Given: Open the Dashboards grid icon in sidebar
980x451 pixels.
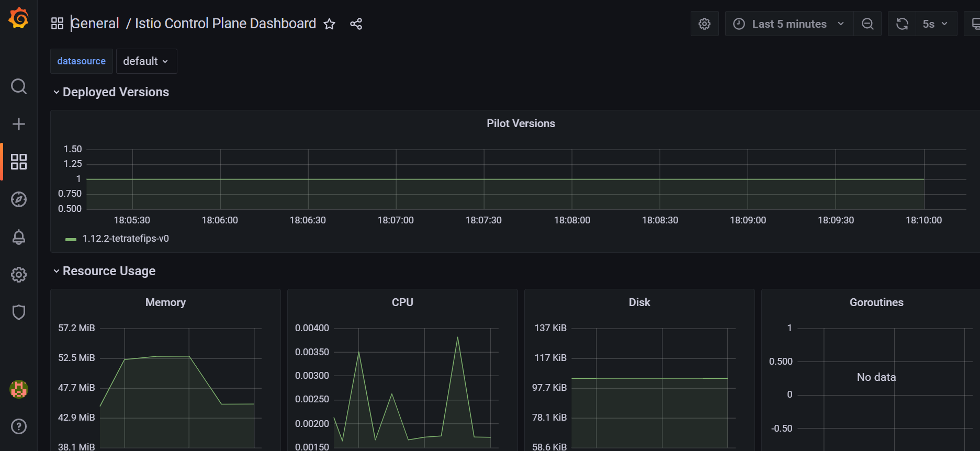Looking at the screenshot, I should [19, 162].
